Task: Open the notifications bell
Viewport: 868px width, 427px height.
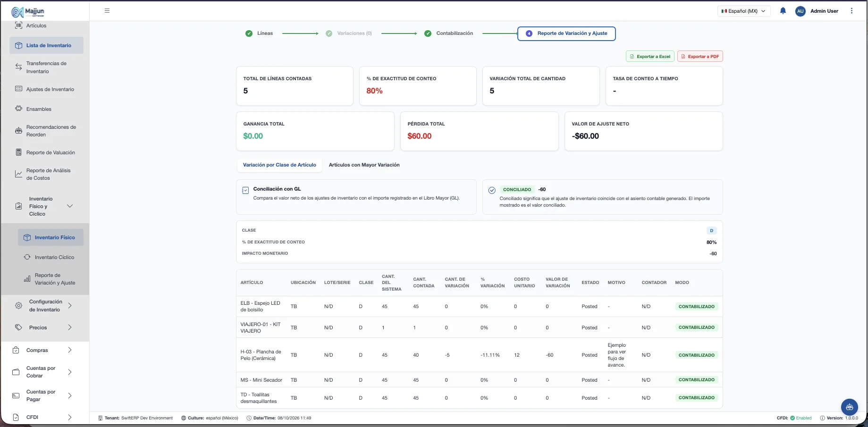Action: (x=783, y=11)
